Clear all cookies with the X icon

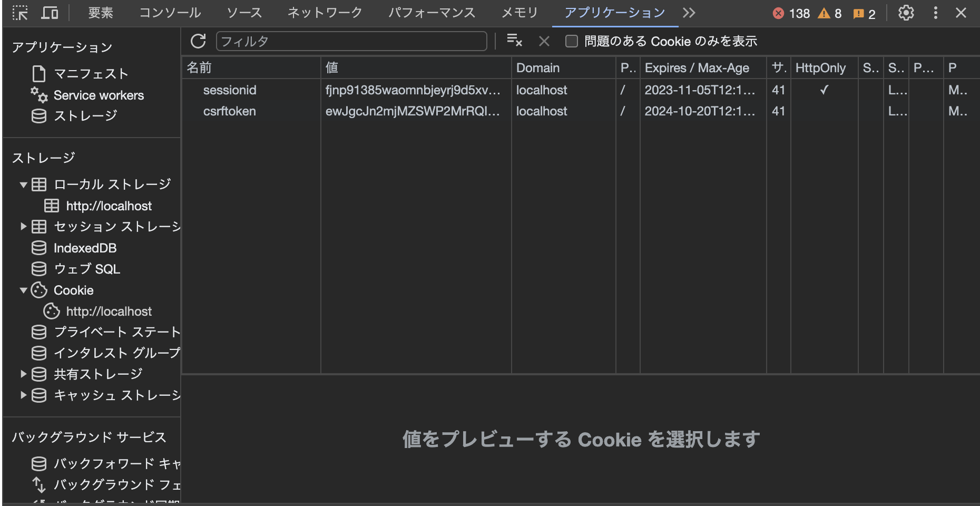tap(544, 41)
